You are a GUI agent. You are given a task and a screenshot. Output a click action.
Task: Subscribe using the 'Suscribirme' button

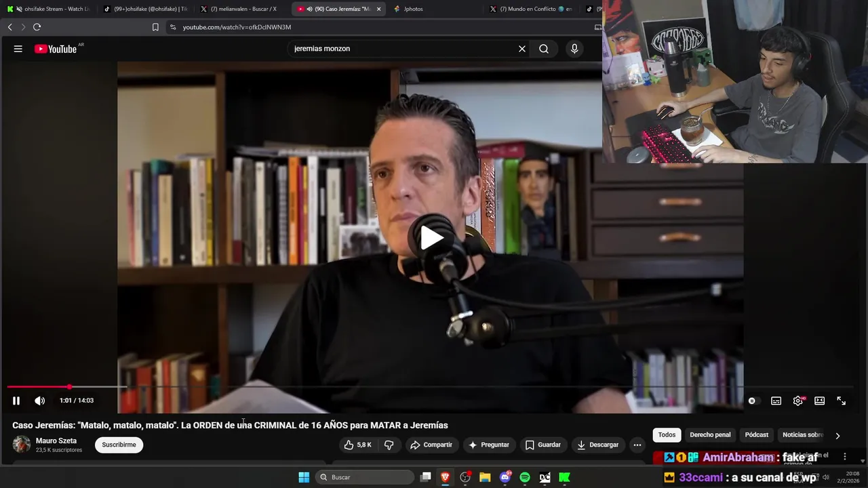point(119,445)
